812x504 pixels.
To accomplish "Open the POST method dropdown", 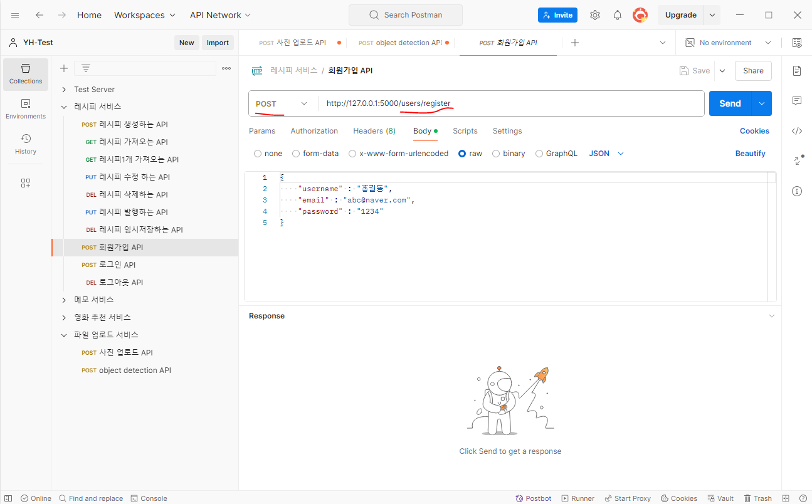I will click(283, 103).
